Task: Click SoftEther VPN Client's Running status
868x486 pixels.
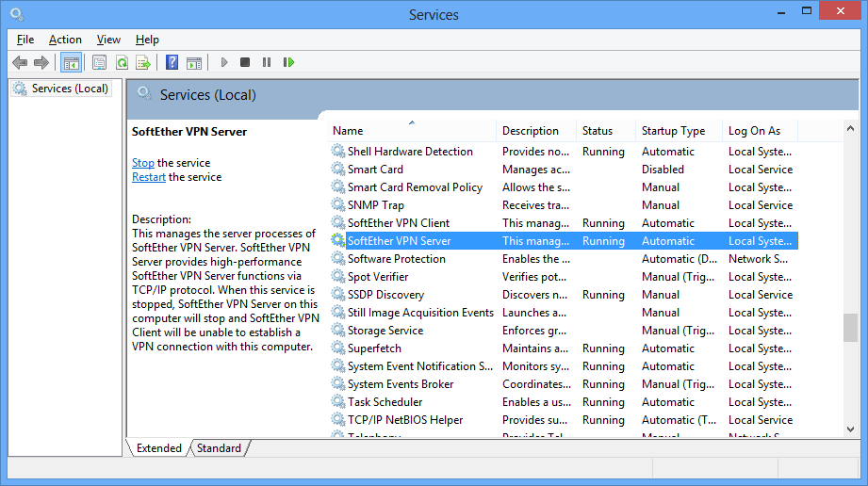Action: click(x=603, y=222)
